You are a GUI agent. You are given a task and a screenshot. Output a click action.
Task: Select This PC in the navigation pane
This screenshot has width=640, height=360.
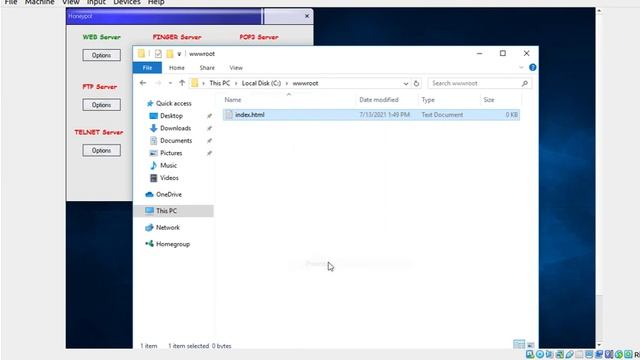(166, 211)
